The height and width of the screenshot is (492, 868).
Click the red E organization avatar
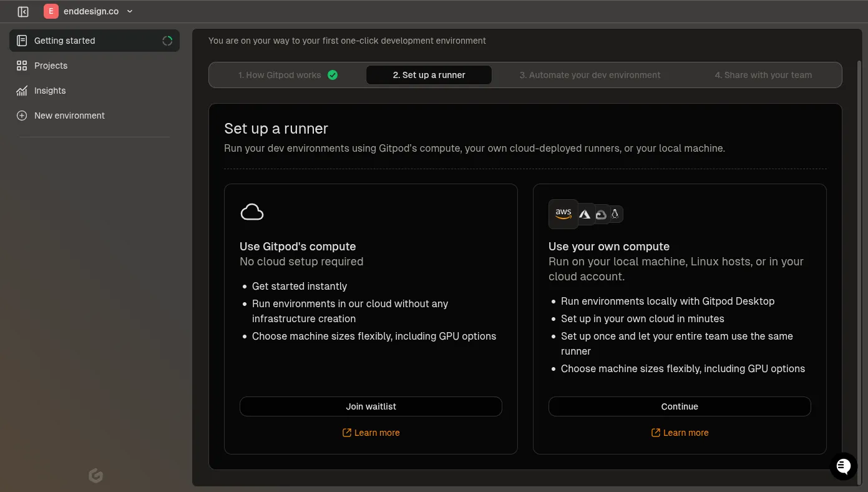[x=51, y=11]
